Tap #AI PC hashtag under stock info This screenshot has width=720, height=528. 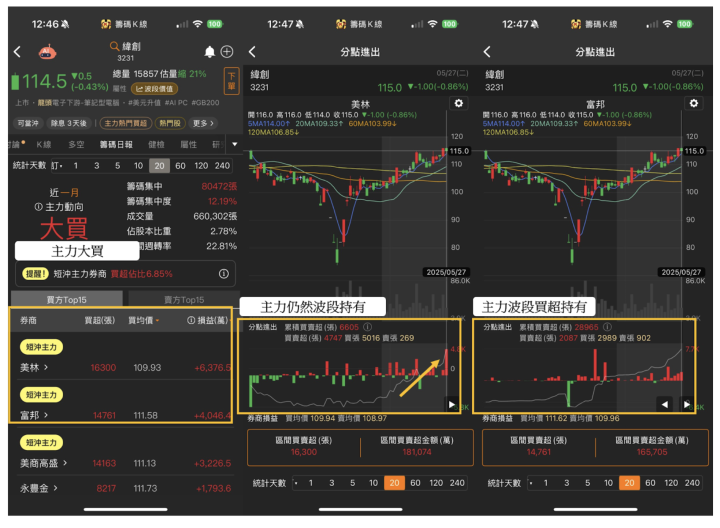point(176,102)
